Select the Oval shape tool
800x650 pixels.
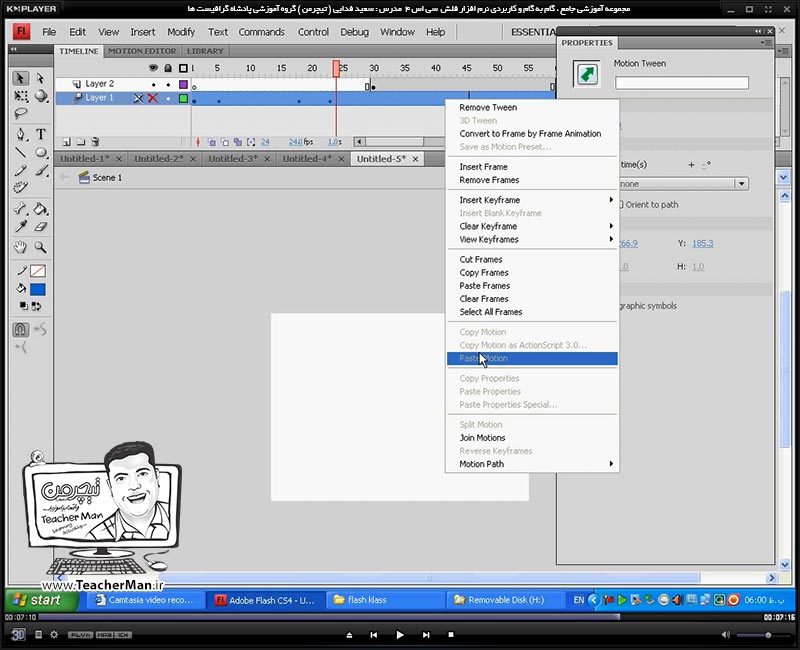(x=41, y=153)
